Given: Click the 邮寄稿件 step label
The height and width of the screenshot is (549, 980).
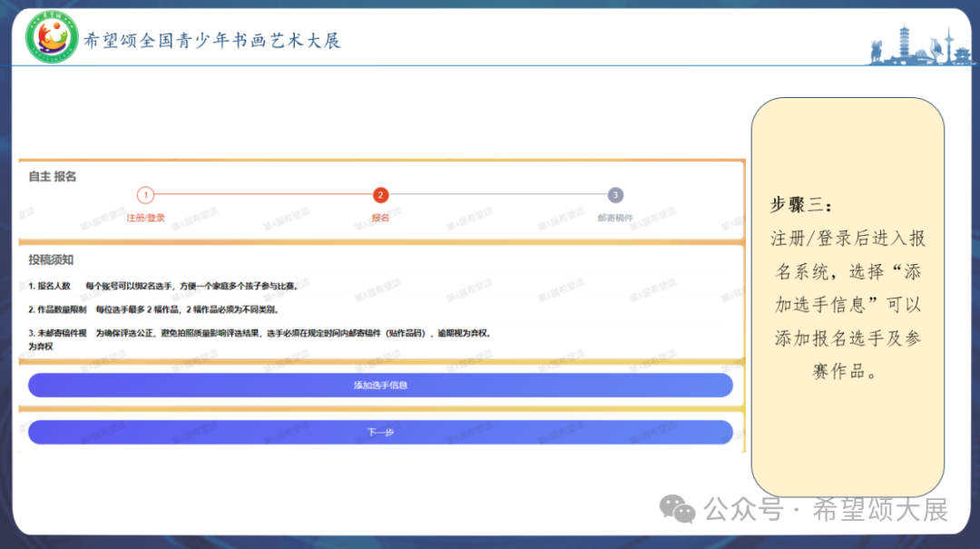Looking at the screenshot, I should 613,218.
